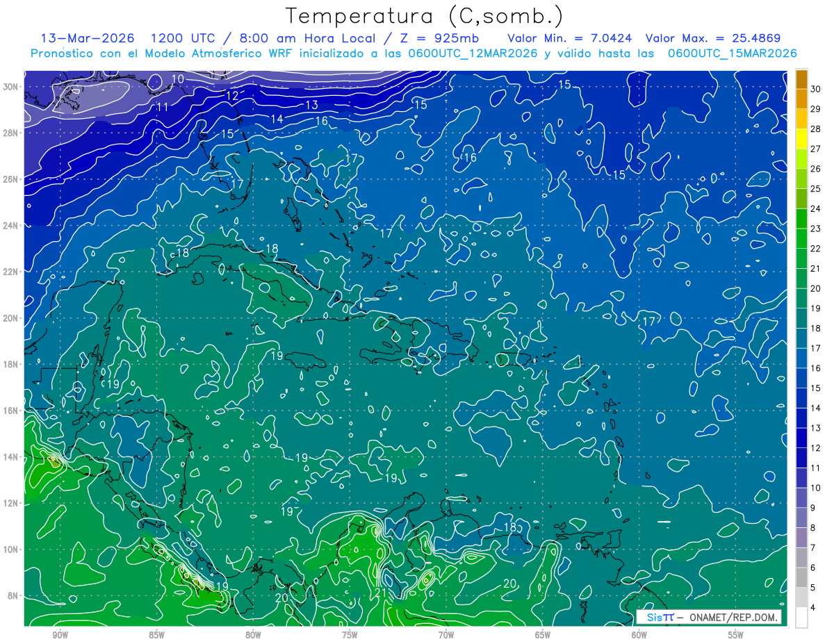Click the title "Temperatura (C,somb.)"
The width and height of the screenshot is (834, 644).
(x=424, y=17)
